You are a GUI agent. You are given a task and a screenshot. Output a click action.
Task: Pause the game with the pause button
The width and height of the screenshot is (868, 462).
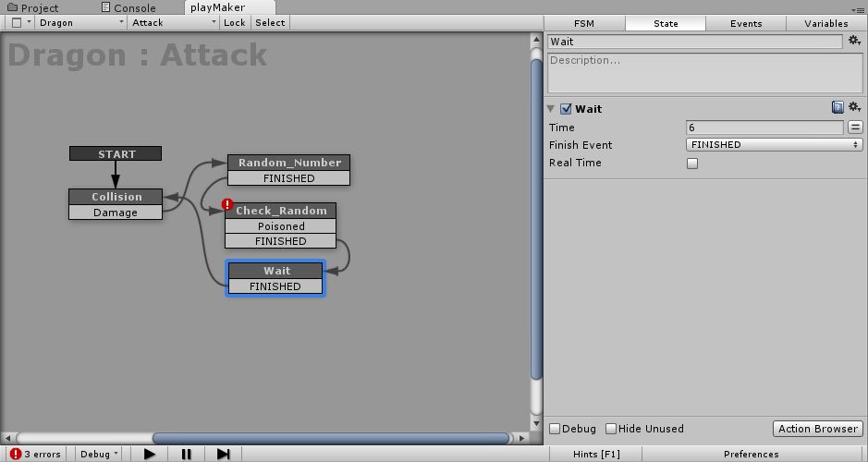point(186,455)
